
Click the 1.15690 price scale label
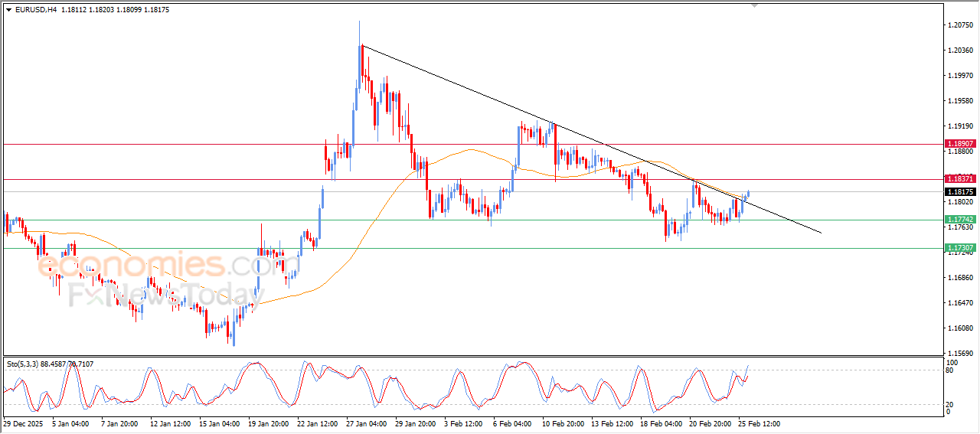tap(960, 354)
